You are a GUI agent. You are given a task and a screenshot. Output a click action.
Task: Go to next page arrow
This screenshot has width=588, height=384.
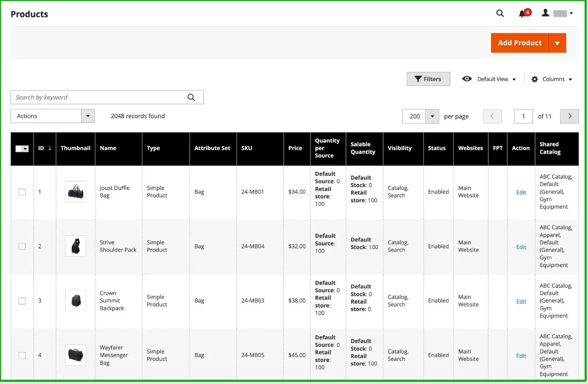[x=569, y=116]
